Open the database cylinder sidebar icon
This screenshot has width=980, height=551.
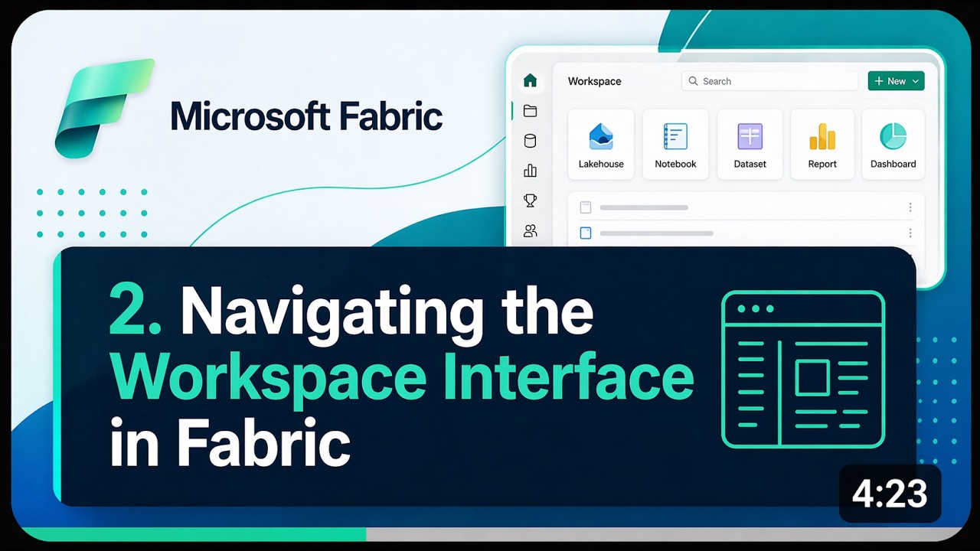tap(530, 141)
